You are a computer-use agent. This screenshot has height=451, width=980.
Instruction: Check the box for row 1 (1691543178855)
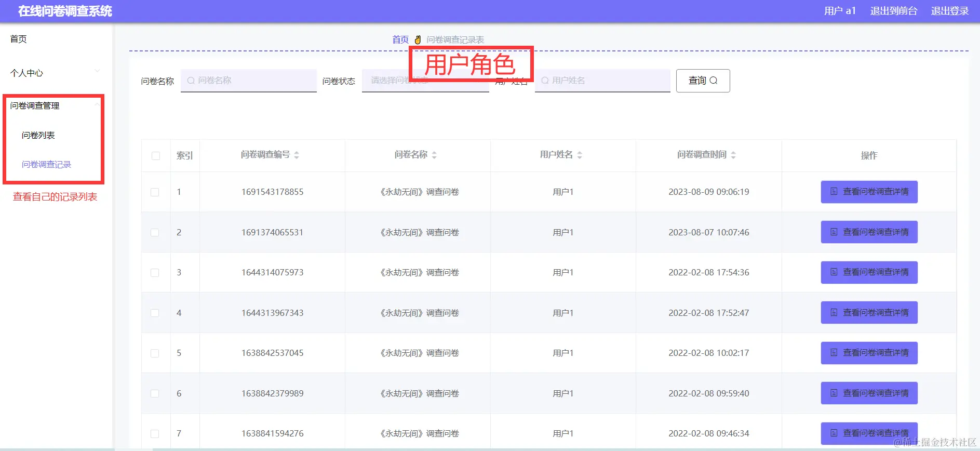point(155,192)
